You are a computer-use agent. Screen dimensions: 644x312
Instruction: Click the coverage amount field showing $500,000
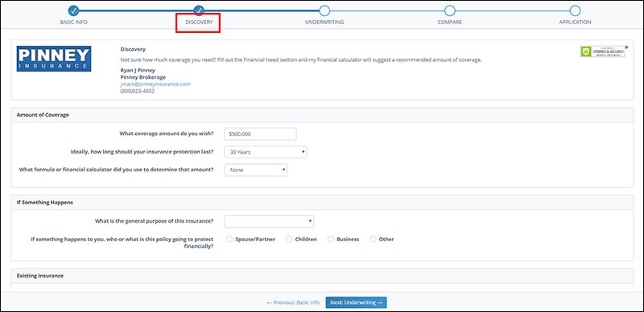point(260,133)
